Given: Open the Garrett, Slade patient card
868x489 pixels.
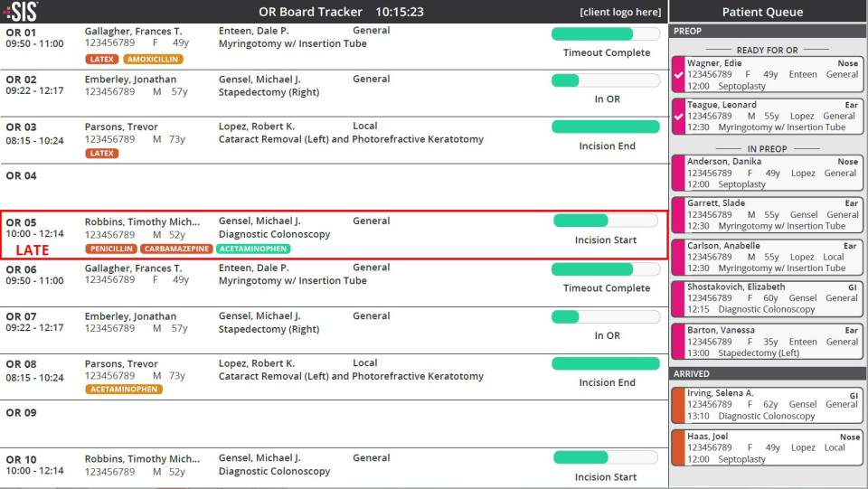Looking at the screenshot, I should (768, 214).
